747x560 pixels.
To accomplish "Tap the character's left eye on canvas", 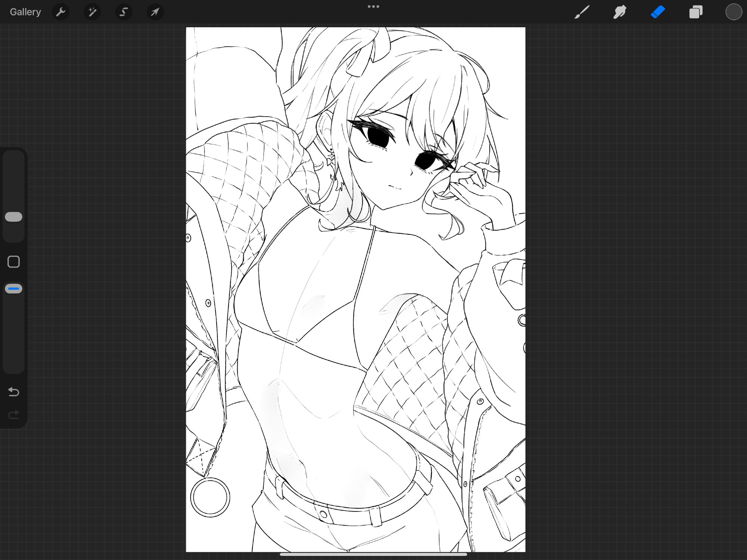I will [377, 137].
